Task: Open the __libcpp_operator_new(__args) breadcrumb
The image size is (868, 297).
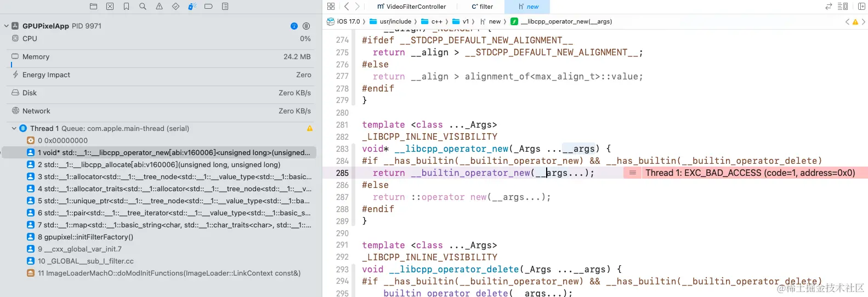Action: tap(561, 22)
